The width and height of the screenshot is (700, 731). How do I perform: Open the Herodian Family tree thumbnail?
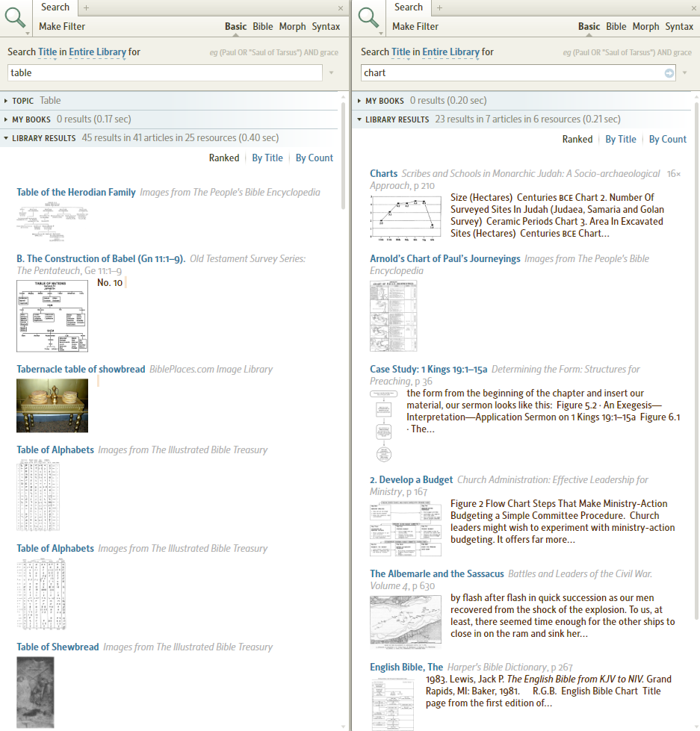coord(52,221)
